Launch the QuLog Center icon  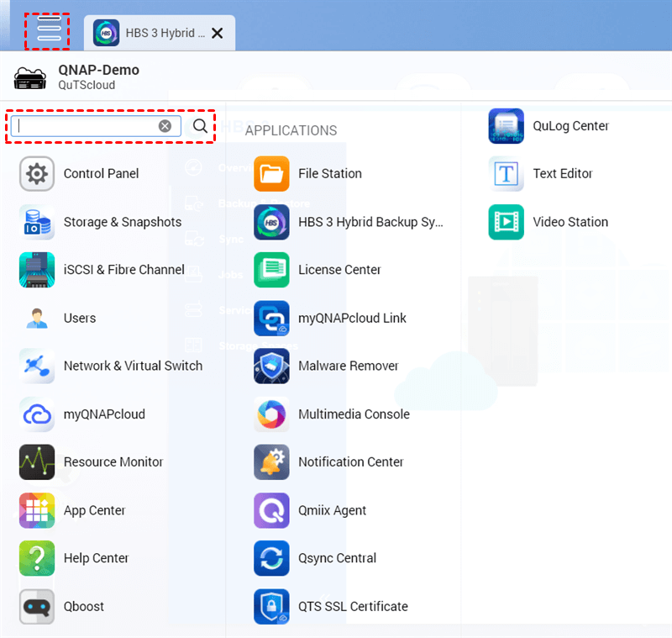tap(507, 126)
